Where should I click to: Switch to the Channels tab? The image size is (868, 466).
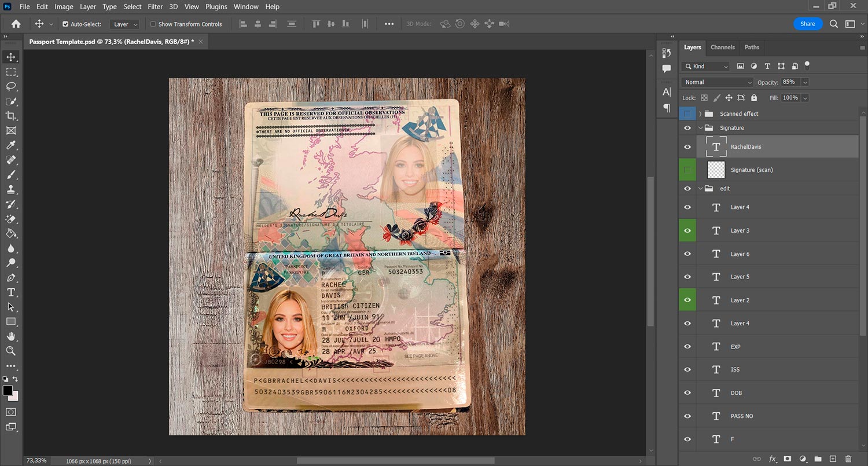pos(722,47)
